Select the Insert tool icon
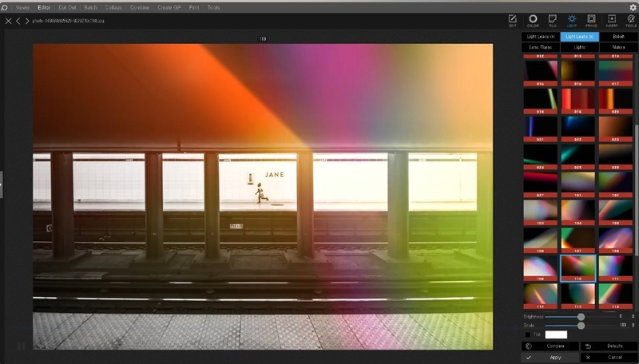 click(612, 19)
